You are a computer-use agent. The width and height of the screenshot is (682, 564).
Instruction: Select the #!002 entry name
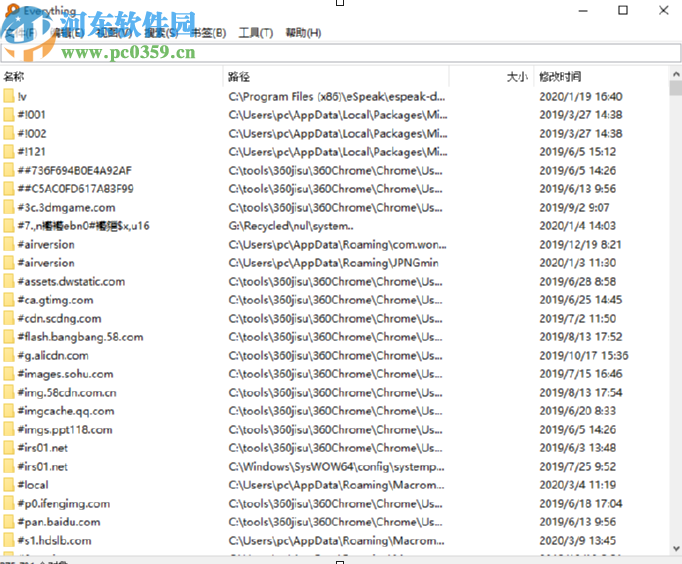coord(32,133)
